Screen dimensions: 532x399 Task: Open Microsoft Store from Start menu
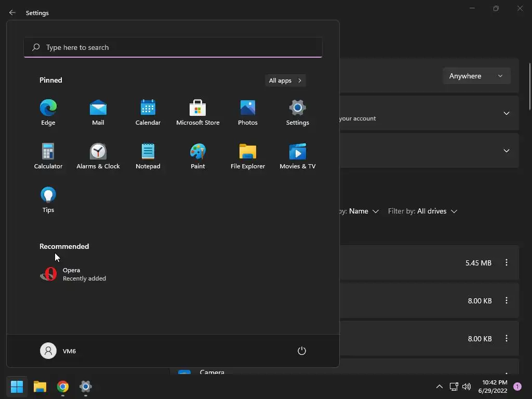[x=198, y=113]
